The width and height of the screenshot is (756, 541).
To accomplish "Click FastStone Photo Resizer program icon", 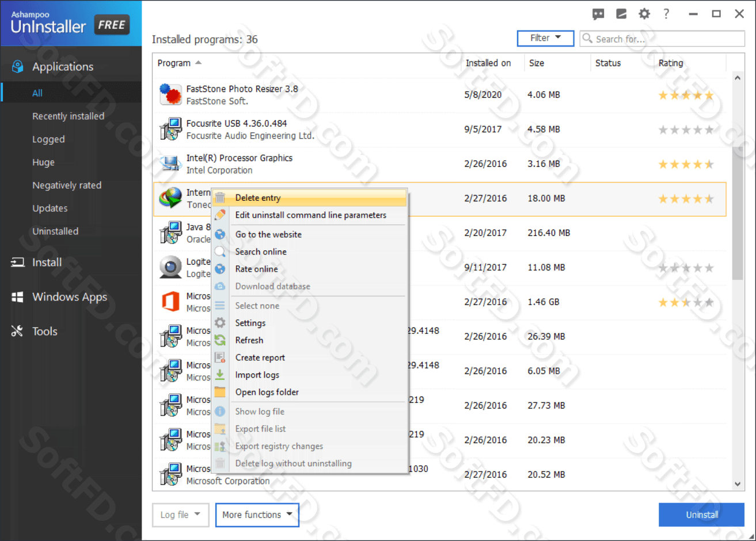I will coord(170,94).
